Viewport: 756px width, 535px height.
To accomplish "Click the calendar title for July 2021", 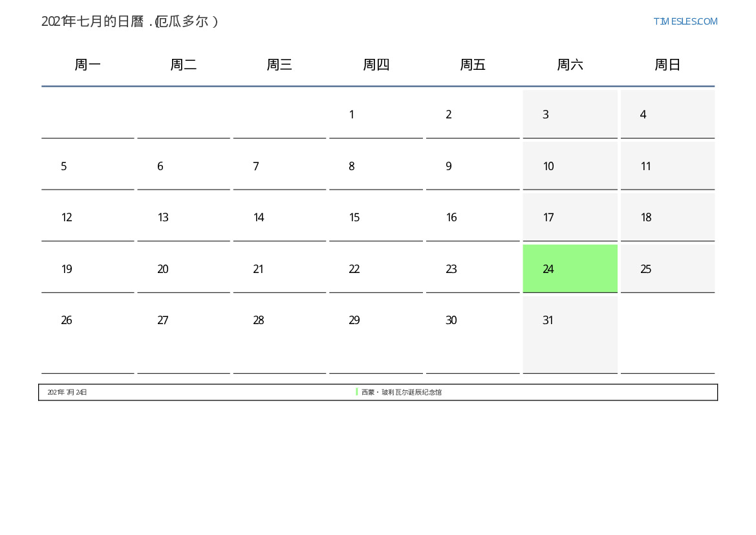I will [130, 21].
